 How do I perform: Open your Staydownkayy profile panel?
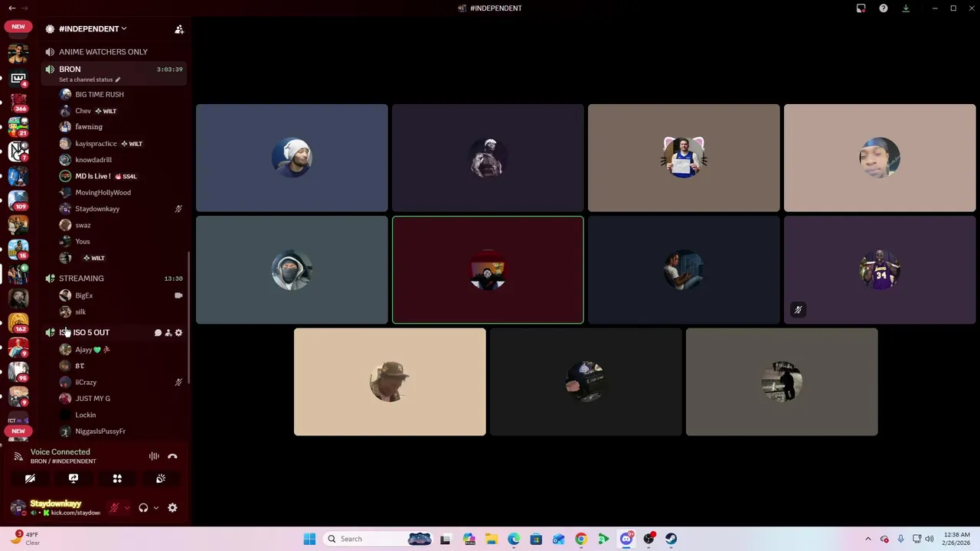point(57,507)
